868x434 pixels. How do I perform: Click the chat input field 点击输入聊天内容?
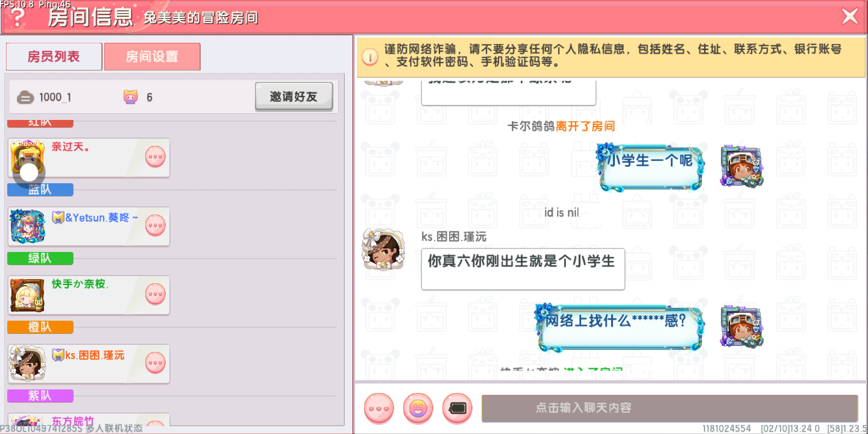pyautogui.click(x=669, y=408)
